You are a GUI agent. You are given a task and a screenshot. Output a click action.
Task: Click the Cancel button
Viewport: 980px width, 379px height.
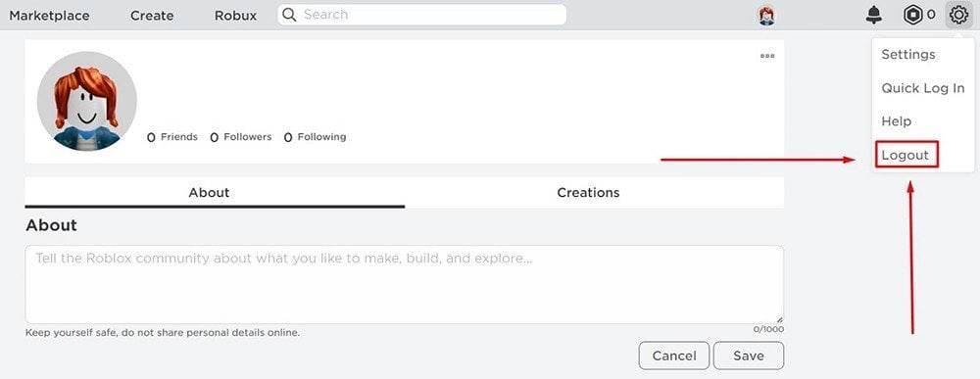(674, 355)
